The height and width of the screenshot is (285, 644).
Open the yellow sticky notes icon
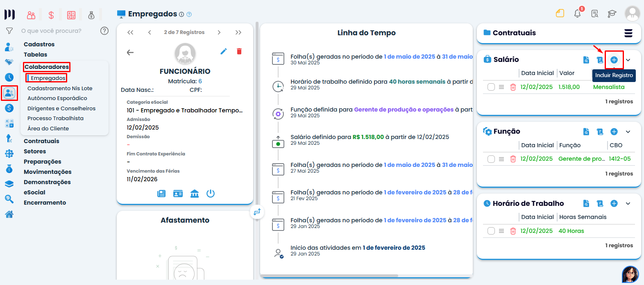pyautogui.click(x=560, y=14)
